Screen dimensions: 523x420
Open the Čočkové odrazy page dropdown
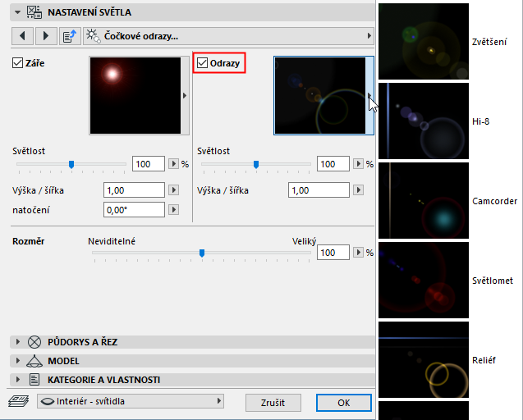point(228,35)
